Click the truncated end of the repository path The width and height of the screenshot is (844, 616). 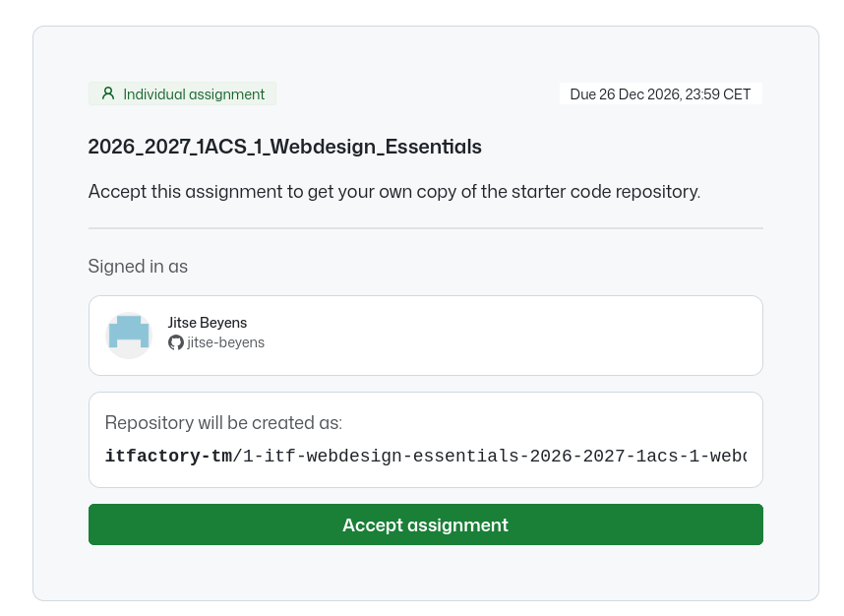pos(727,456)
